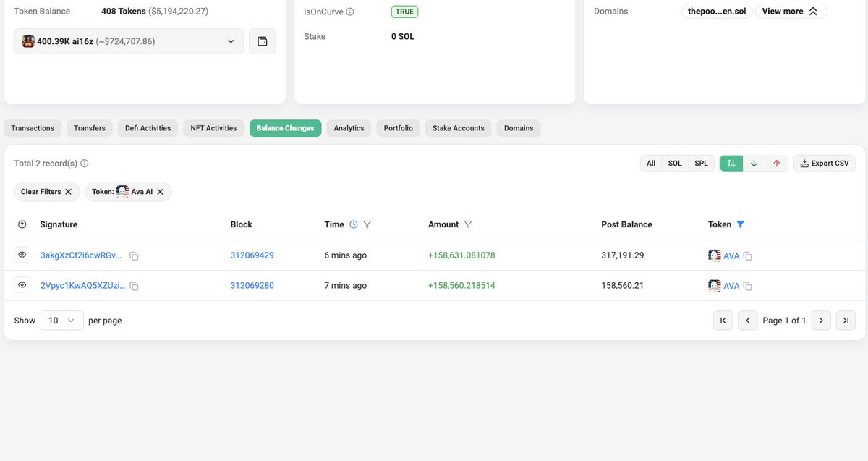Filter by inflow green down arrow
Screen dimensions: 868x461
[754, 164]
